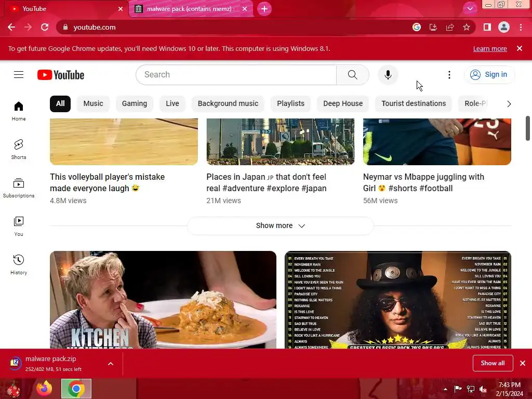Open the YouTube hamburger guide menu

[x=19, y=75]
